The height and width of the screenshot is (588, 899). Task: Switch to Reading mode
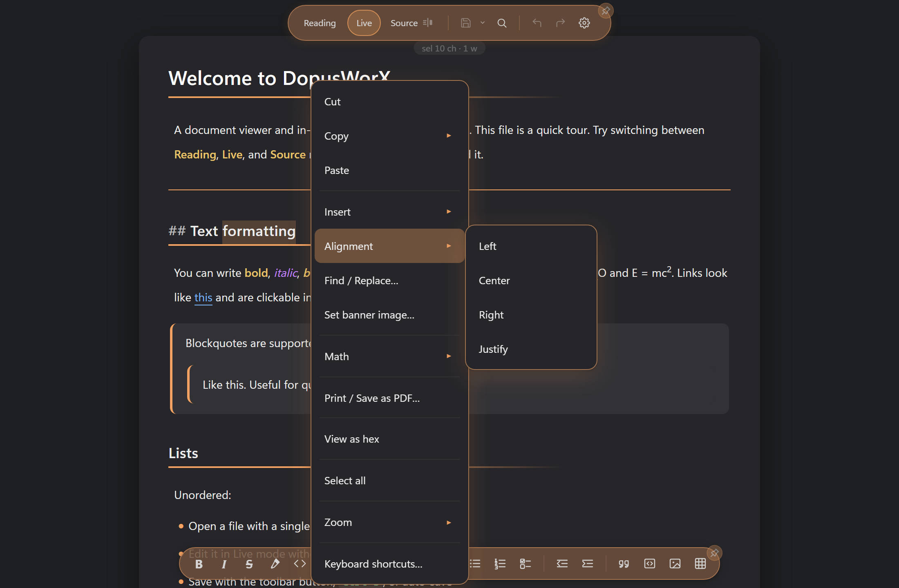pyautogui.click(x=320, y=23)
